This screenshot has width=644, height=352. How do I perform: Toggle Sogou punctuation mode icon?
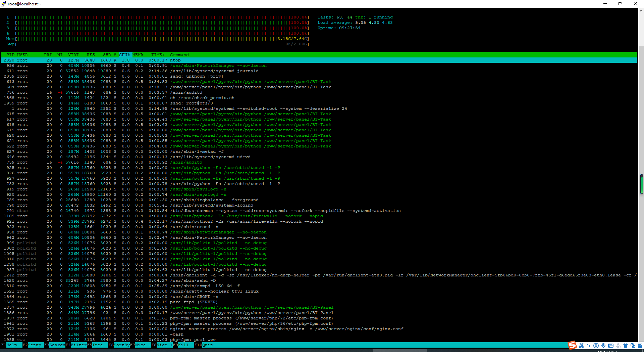[x=588, y=346]
